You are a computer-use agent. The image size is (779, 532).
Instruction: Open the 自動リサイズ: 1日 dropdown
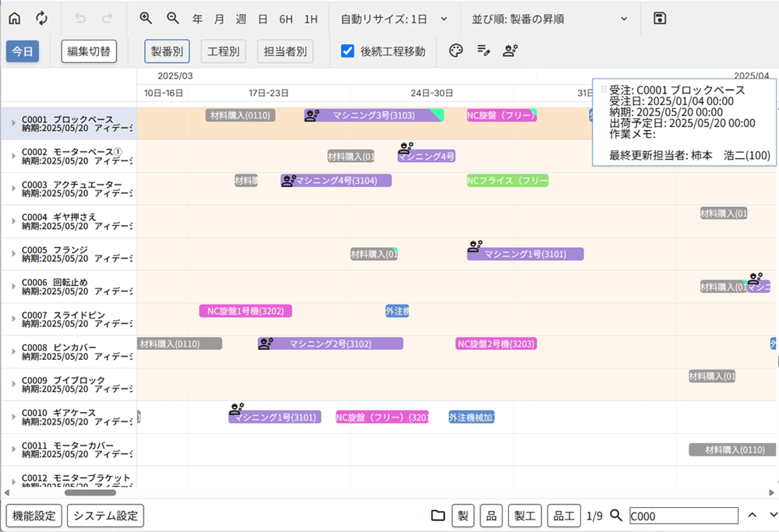point(395,18)
